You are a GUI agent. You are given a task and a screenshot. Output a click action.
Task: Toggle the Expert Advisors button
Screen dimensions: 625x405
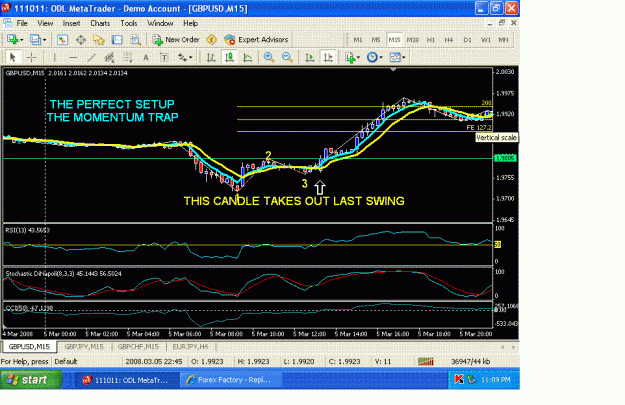(256, 39)
